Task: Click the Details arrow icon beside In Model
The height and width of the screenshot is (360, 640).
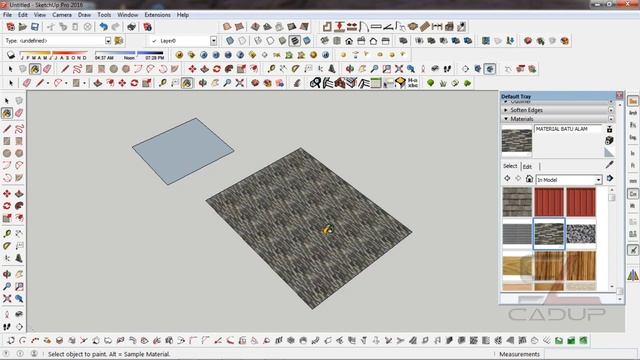Action: click(610, 179)
